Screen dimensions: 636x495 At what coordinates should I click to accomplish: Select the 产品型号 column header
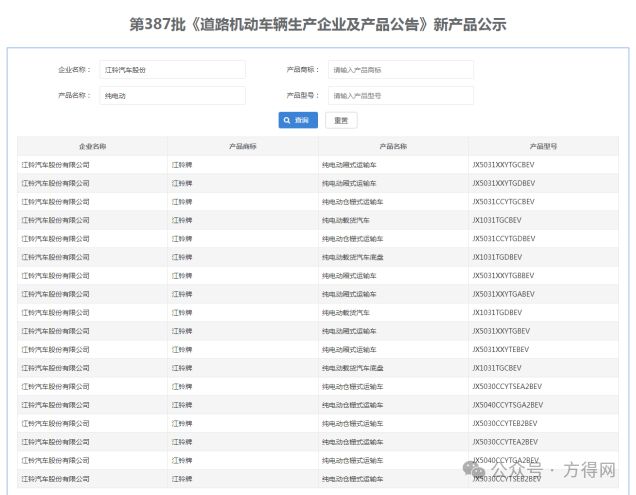543,146
